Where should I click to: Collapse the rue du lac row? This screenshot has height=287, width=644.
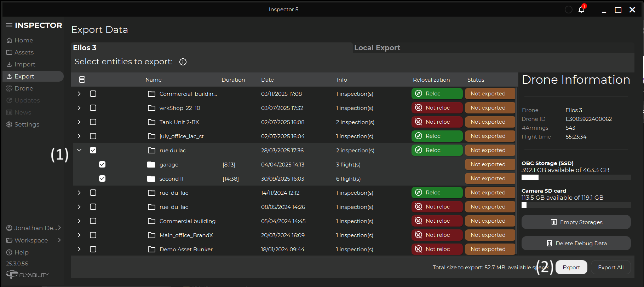[x=79, y=150]
